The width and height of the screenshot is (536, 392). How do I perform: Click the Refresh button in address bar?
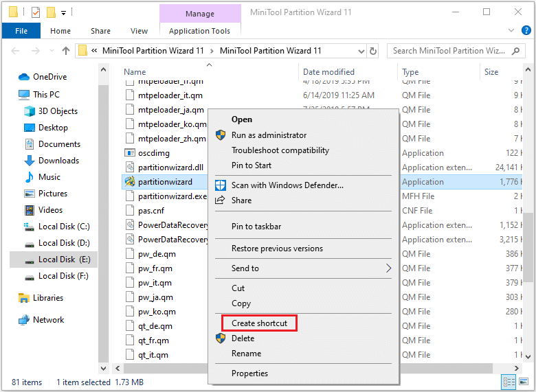(373, 51)
